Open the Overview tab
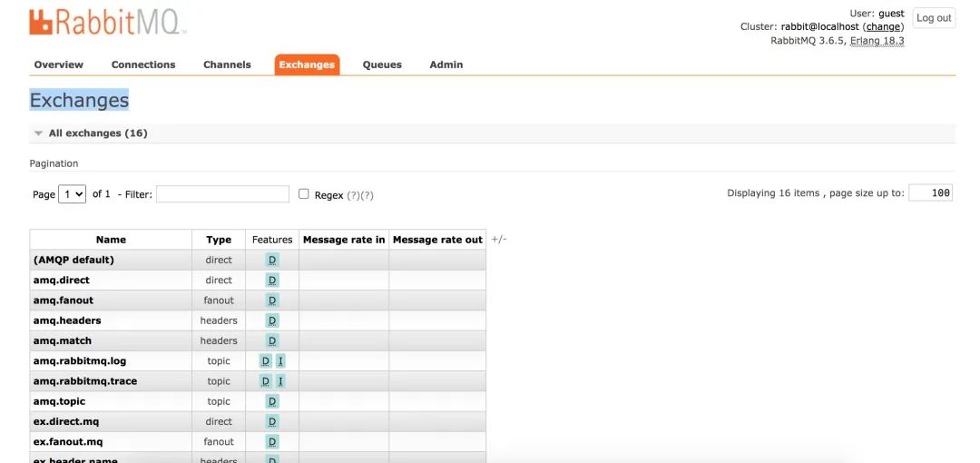 [x=58, y=64]
